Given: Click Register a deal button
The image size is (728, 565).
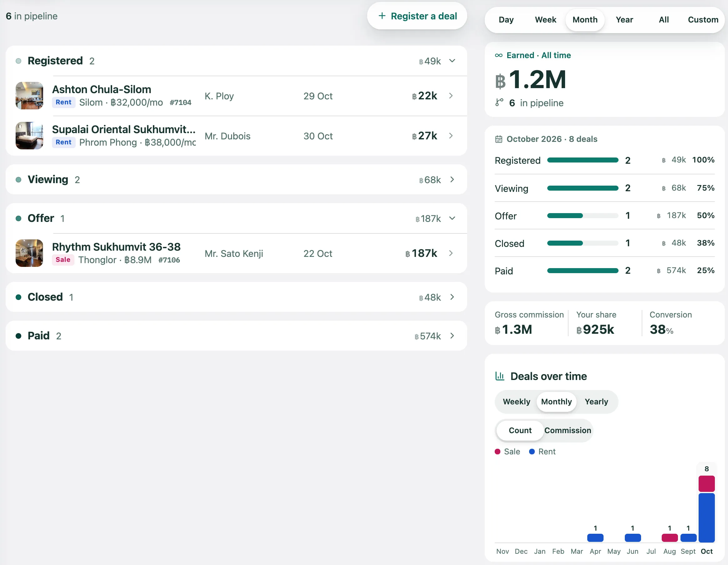Looking at the screenshot, I should pos(417,16).
